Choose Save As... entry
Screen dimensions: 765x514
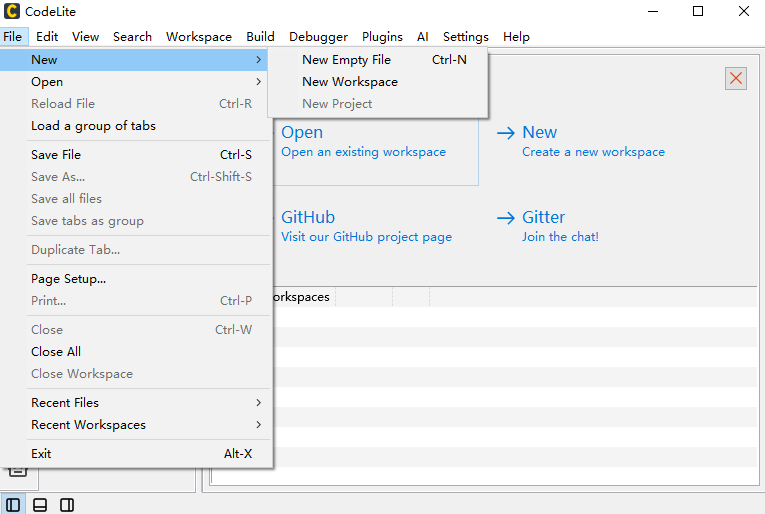[134, 177]
